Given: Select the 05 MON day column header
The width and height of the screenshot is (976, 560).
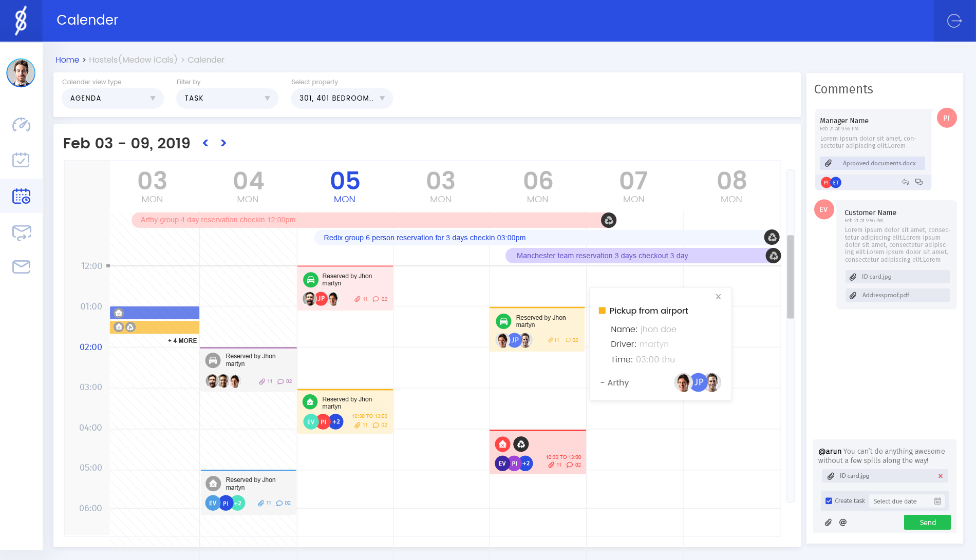Looking at the screenshot, I should pyautogui.click(x=345, y=187).
